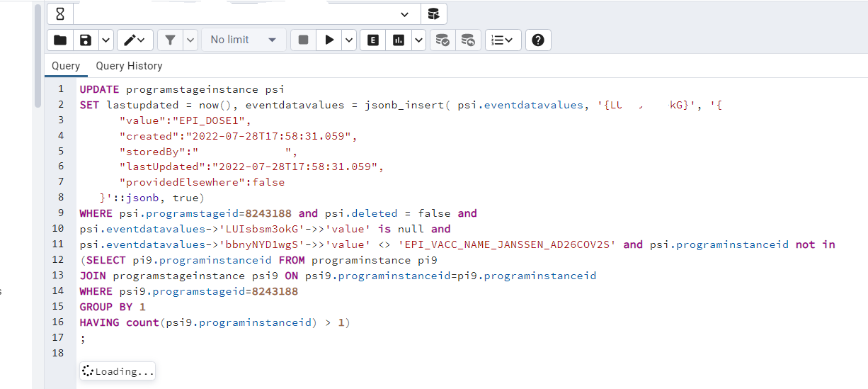Expand the Save options arrow
868x389 pixels.
(105, 40)
